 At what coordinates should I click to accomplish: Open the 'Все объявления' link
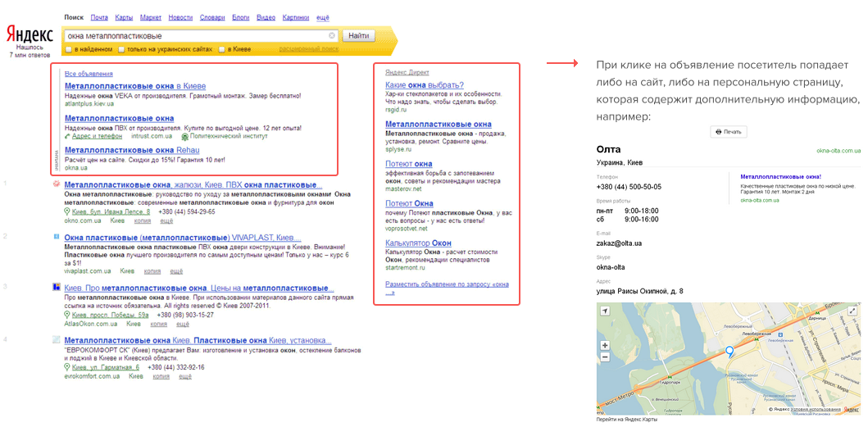point(89,74)
